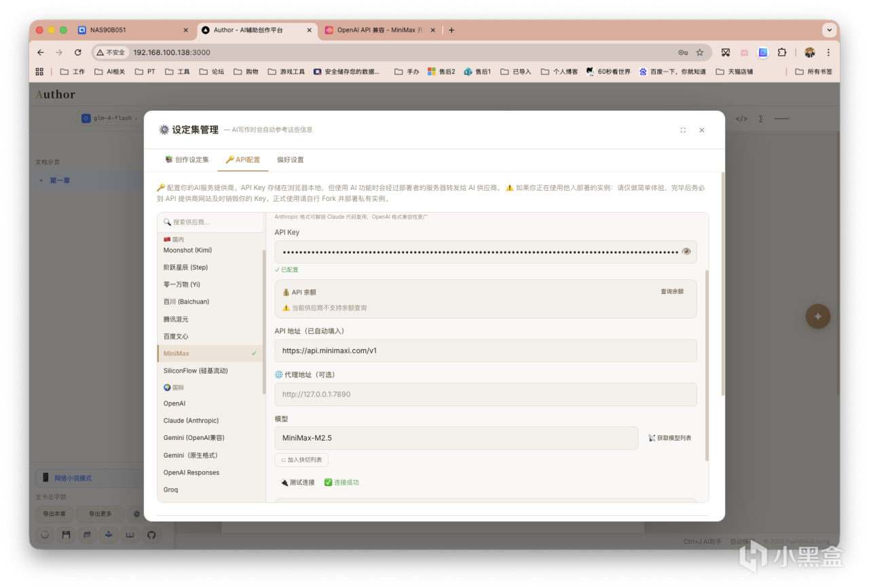Viewport: 869px width, 588px height.
Task: Open the tab search dropdown arrow
Action: pyautogui.click(x=828, y=30)
